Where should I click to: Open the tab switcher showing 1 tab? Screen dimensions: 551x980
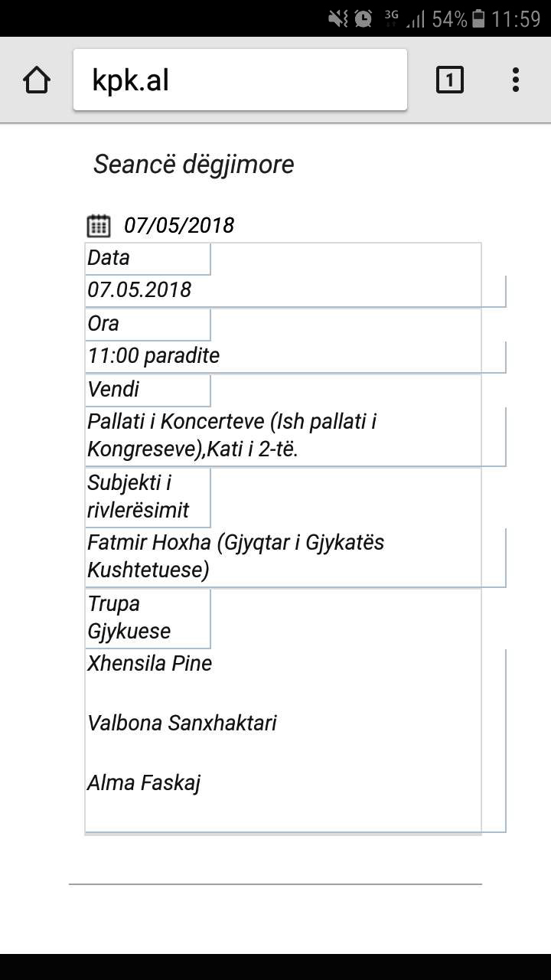coord(450,80)
